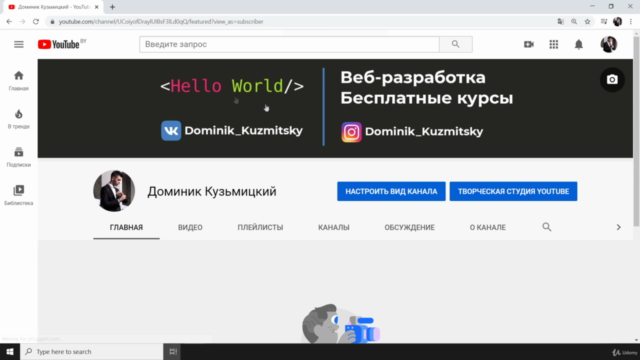Open a new browser tab

(112, 7)
